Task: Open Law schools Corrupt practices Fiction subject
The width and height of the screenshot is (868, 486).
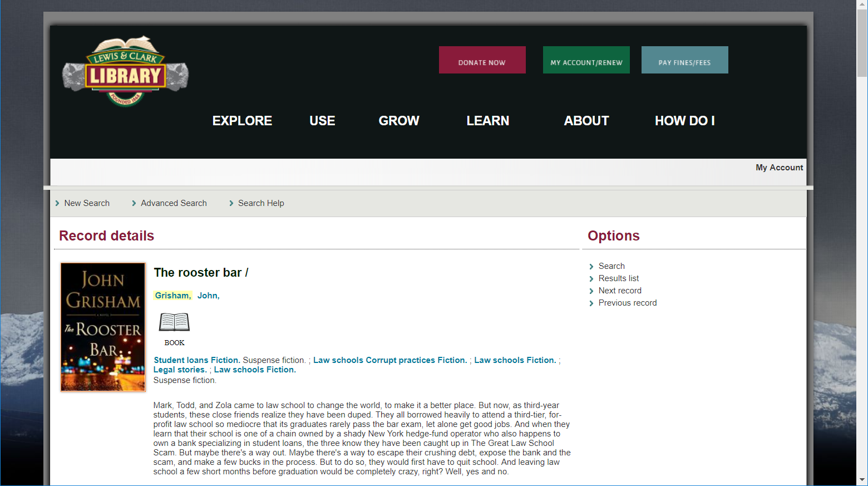Action: pyautogui.click(x=390, y=360)
